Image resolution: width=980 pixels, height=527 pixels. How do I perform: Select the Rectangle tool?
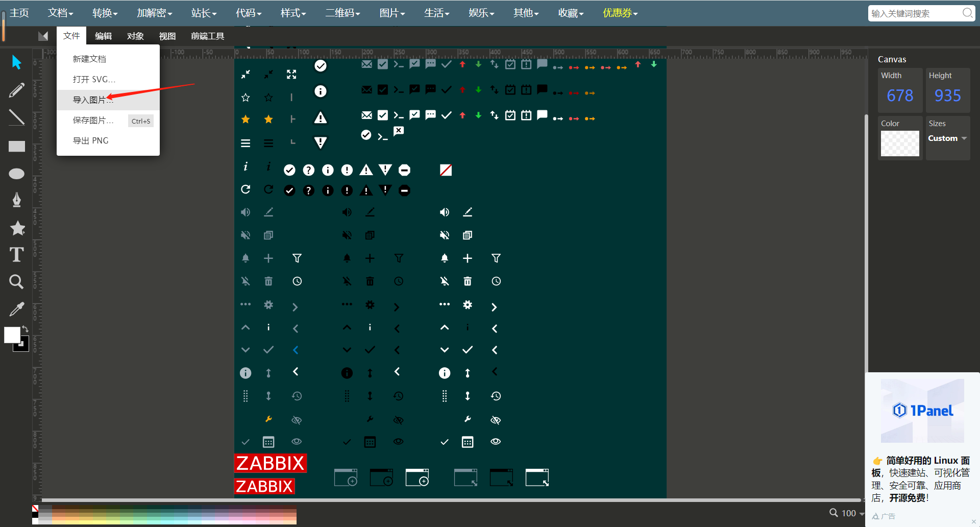(x=17, y=147)
